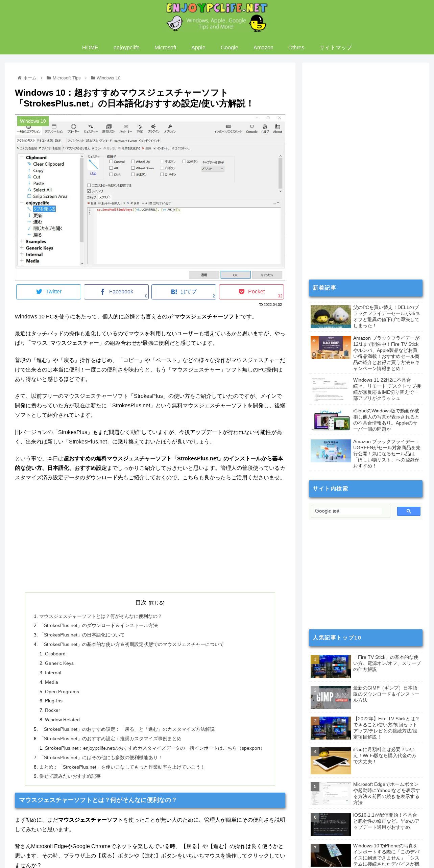
Task: Open rank 1 「Fire TV Stick」の基本的な使い方 article
Action: [x=366, y=667]
